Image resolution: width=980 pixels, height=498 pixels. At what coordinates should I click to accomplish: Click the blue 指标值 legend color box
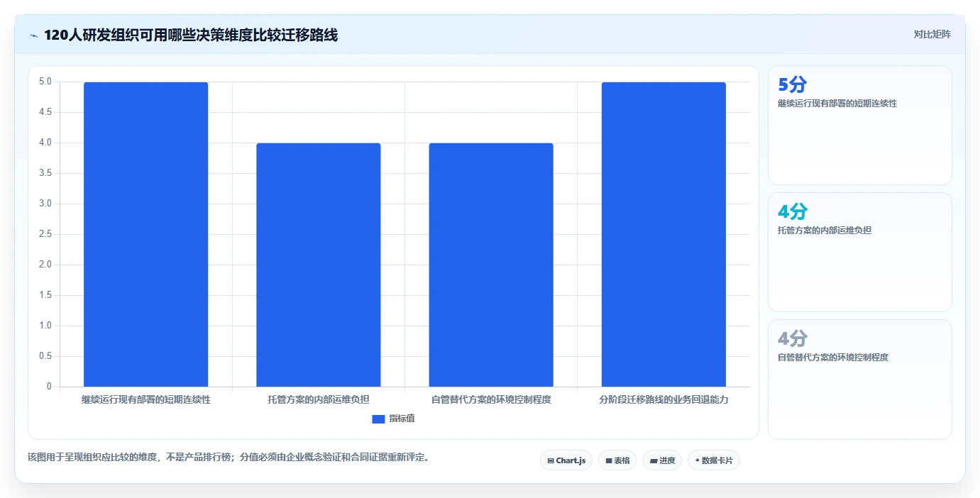click(378, 419)
